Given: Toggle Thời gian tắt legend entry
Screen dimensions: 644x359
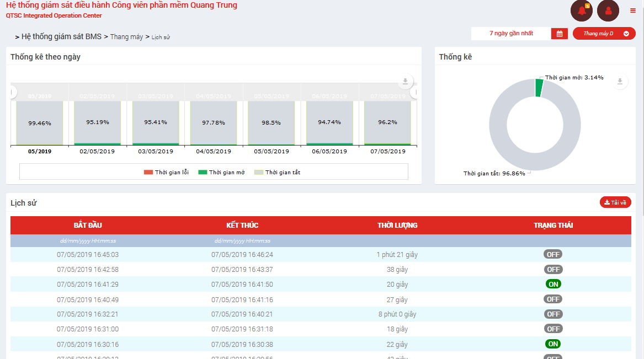Looking at the screenshot, I should (277, 172).
